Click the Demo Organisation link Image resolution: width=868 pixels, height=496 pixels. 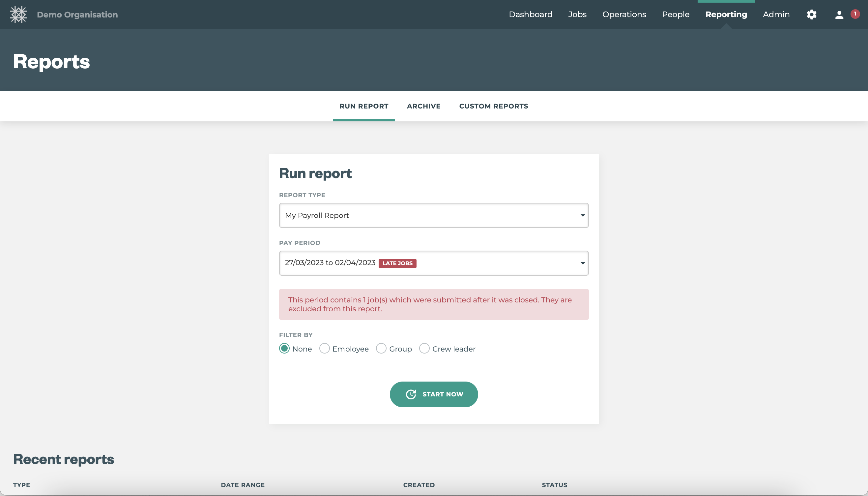(77, 15)
